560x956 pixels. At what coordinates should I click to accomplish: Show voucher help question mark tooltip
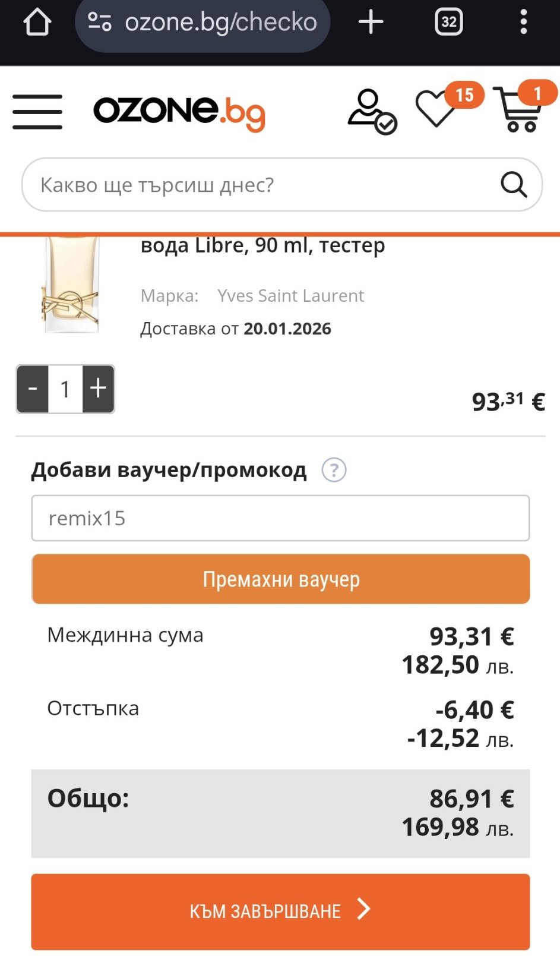tap(334, 470)
